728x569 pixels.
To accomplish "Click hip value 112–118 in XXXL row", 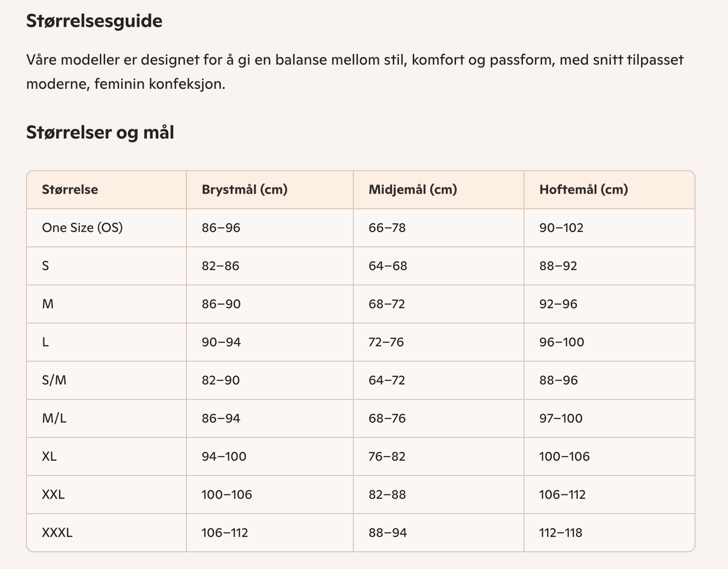I will tap(561, 533).
